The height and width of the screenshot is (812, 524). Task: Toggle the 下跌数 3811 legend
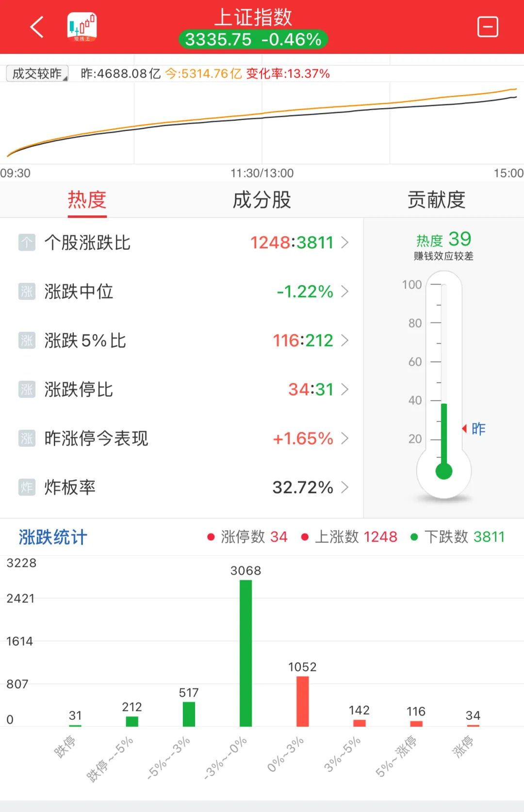458,536
